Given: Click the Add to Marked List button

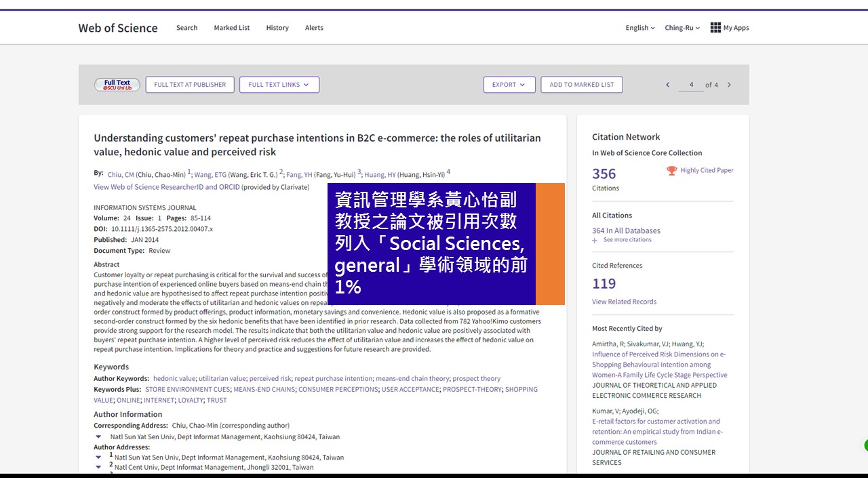Looking at the screenshot, I should [x=581, y=85].
